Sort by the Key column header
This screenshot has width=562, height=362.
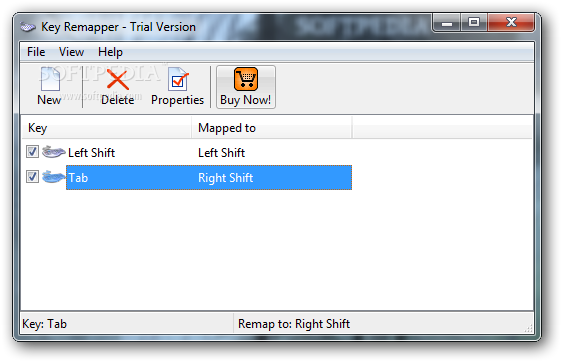107,128
